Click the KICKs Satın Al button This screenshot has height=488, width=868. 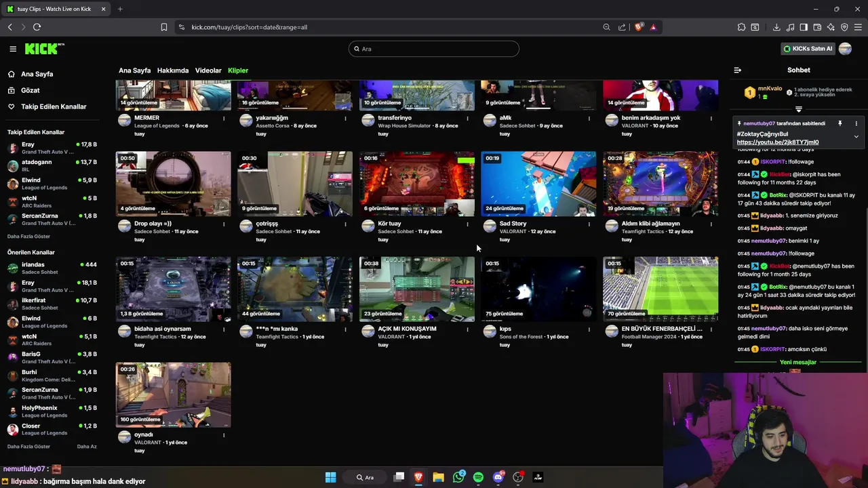click(807, 49)
